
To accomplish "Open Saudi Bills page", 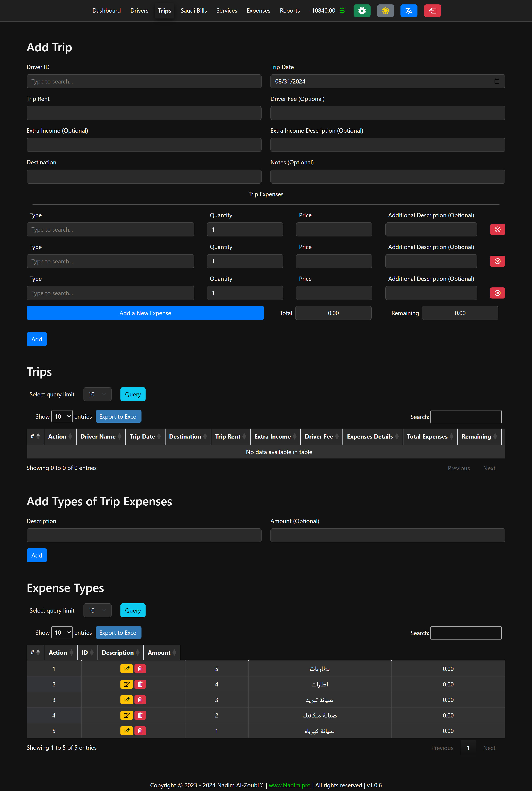I will (x=194, y=11).
